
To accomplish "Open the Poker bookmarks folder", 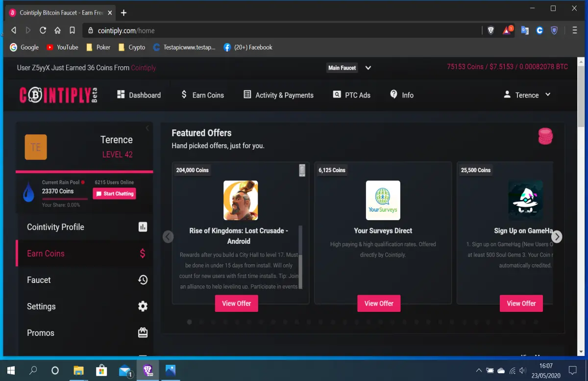I will (x=98, y=48).
